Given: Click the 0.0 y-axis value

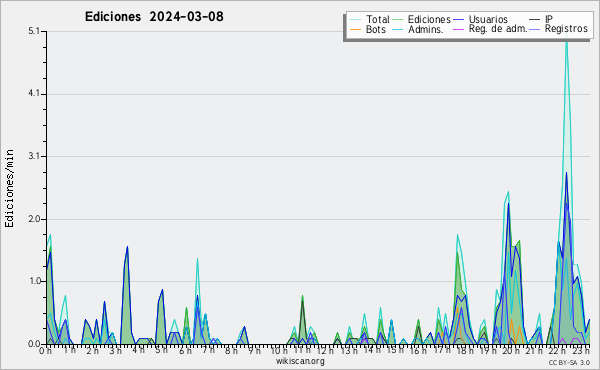Looking at the screenshot, I should pos(34,344).
